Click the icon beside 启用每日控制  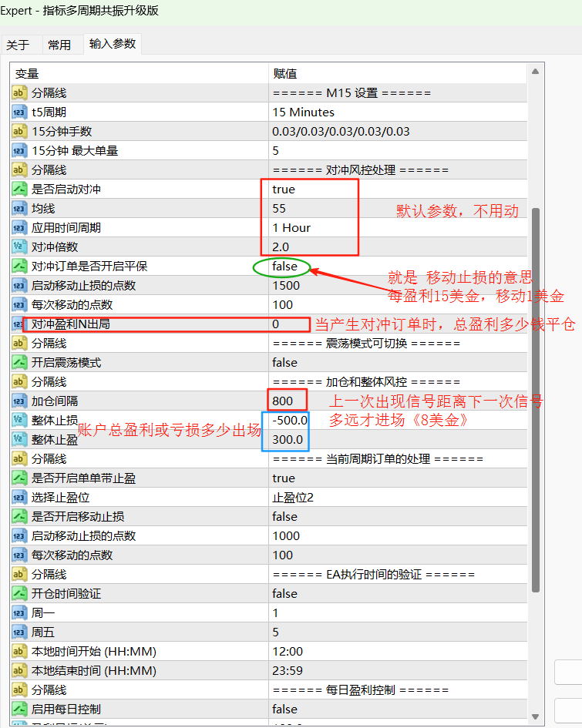[x=19, y=710]
